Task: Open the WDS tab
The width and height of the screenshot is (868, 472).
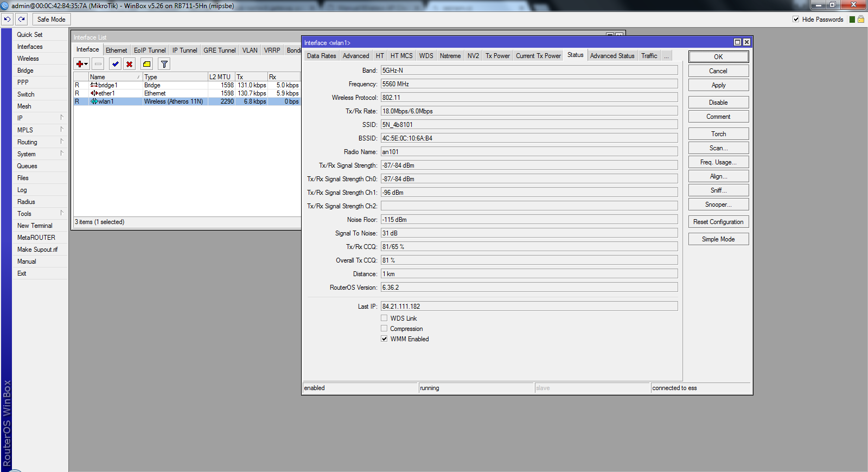Action: [426, 56]
